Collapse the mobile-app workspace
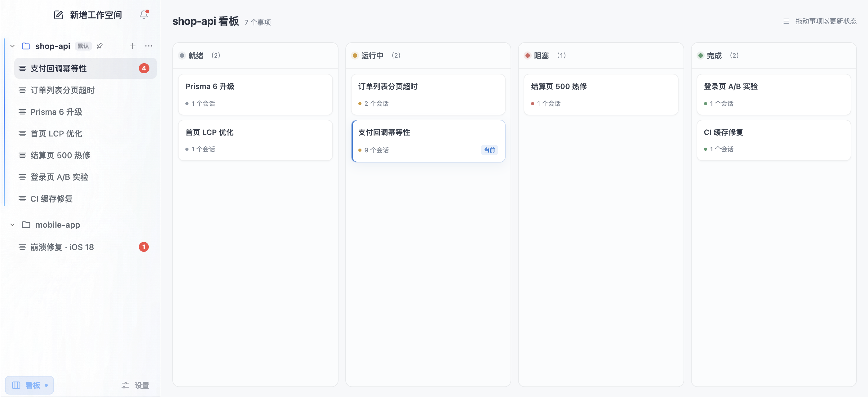 pyautogui.click(x=12, y=225)
